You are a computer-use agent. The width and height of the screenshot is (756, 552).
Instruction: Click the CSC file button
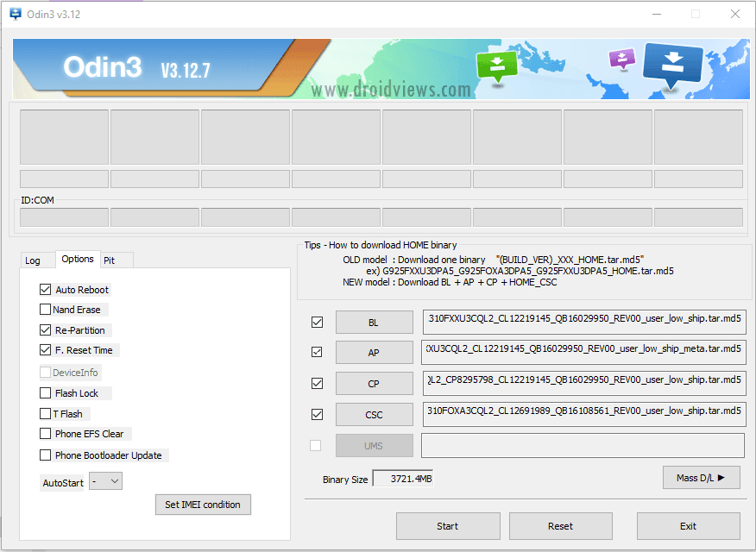click(x=375, y=415)
